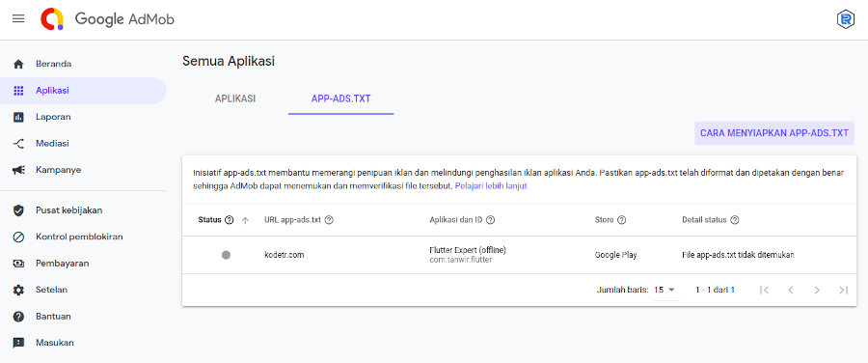Follow the Pelajari lebih lanjut link

pos(491,186)
